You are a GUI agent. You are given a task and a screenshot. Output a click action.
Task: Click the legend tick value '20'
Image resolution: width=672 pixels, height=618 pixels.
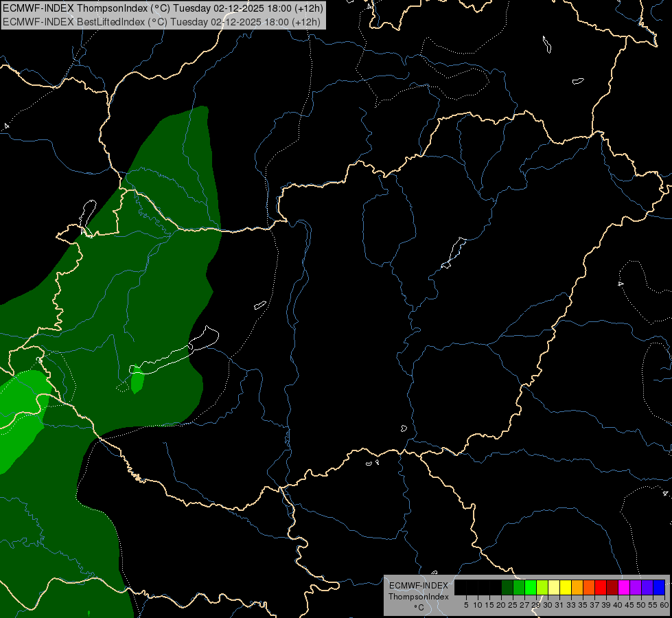pyautogui.click(x=501, y=605)
